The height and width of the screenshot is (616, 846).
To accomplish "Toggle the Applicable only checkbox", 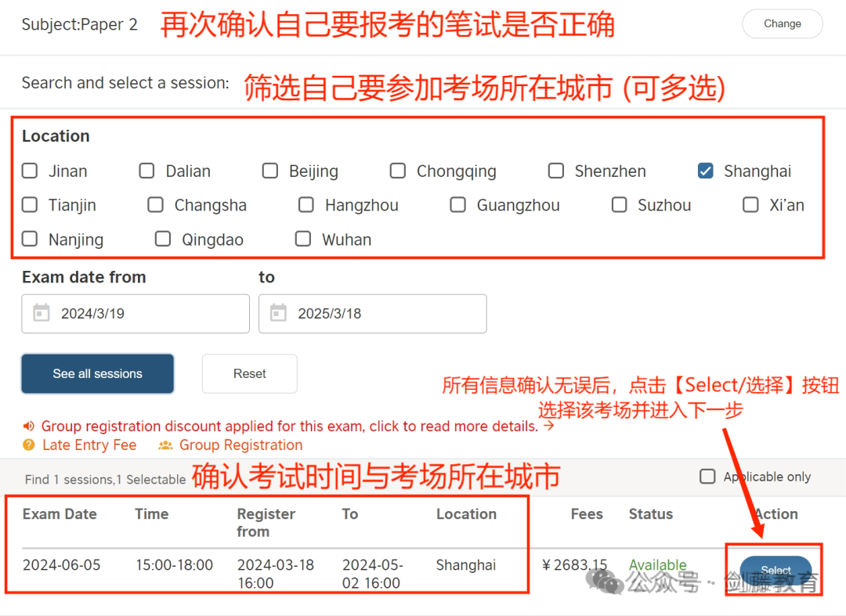I will (707, 477).
